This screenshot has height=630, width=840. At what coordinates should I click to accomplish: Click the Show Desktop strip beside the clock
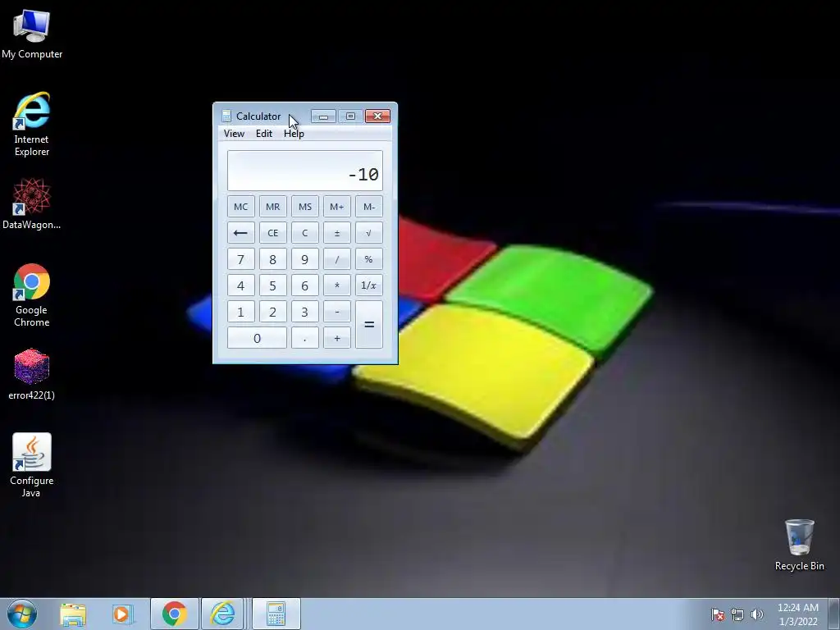pos(834,614)
